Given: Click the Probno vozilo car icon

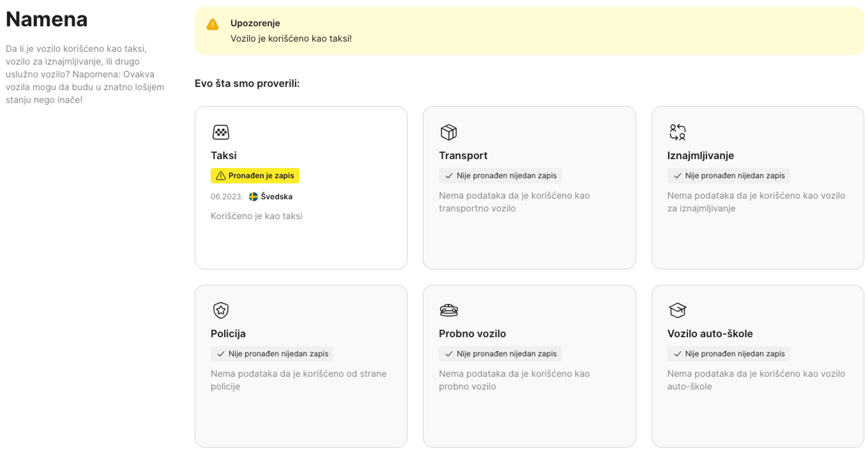Looking at the screenshot, I should 448,310.
